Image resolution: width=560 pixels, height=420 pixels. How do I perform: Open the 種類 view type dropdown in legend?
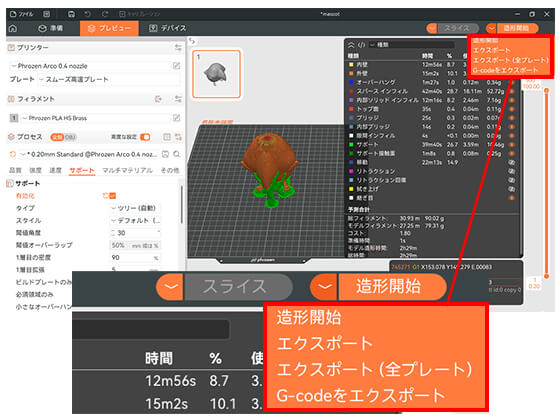[x=411, y=45]
